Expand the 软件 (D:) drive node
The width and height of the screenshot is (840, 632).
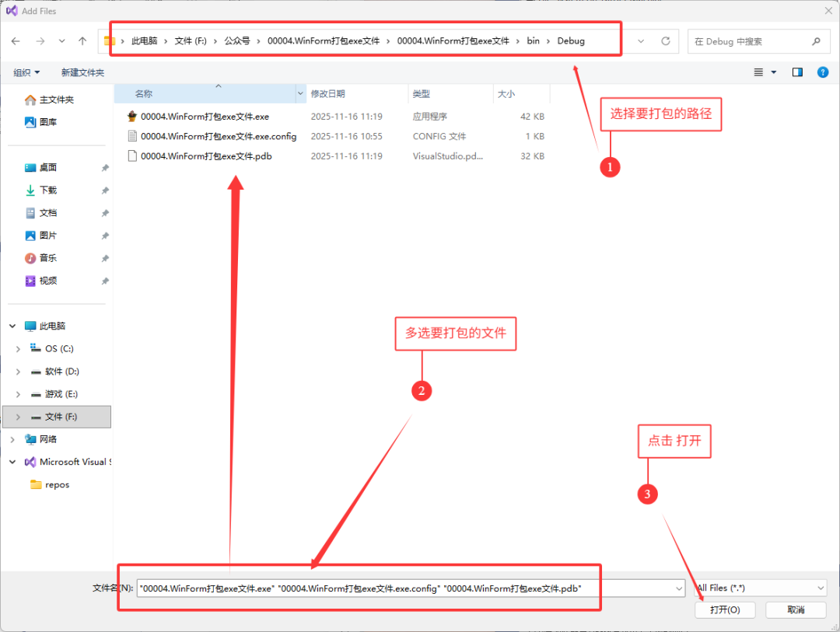(x=18, y=371)
